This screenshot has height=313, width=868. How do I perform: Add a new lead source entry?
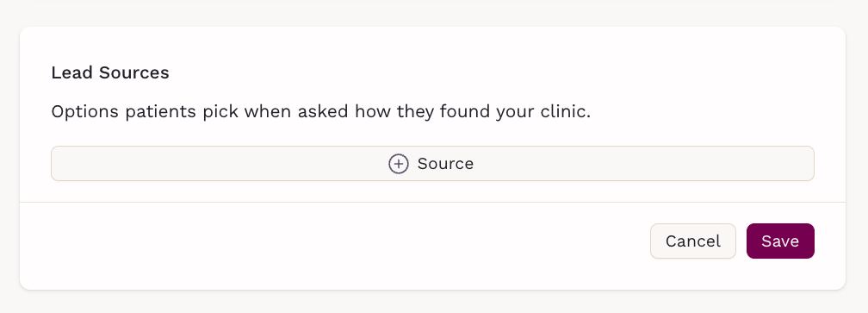[x=432, y=164]
